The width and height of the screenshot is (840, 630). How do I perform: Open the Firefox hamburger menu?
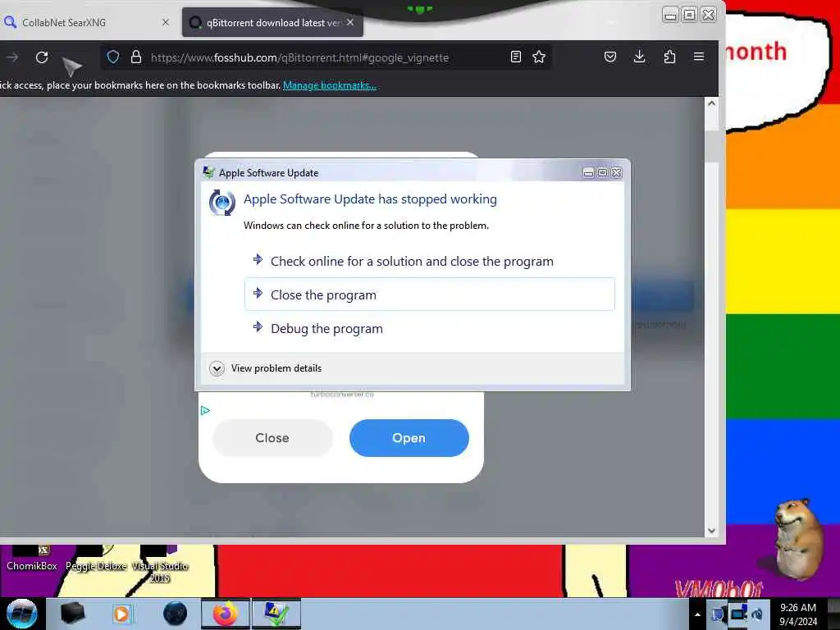[x=699, y=57]
